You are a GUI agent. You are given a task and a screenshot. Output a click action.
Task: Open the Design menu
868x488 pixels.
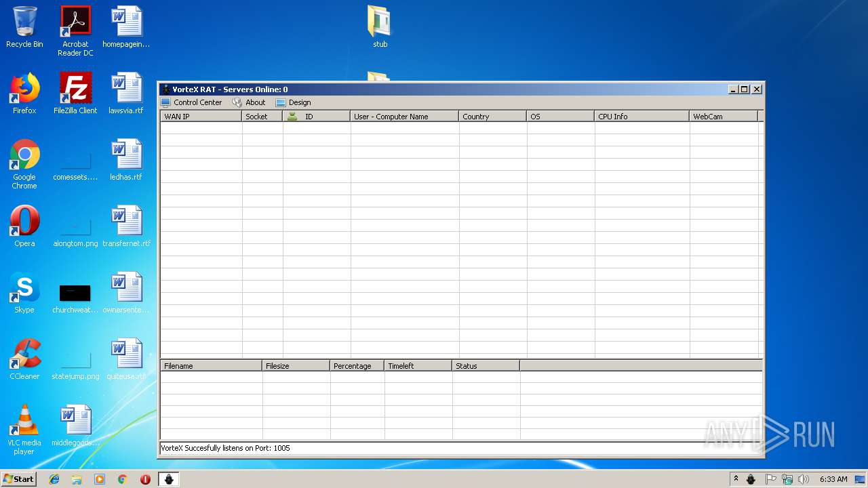294,102
